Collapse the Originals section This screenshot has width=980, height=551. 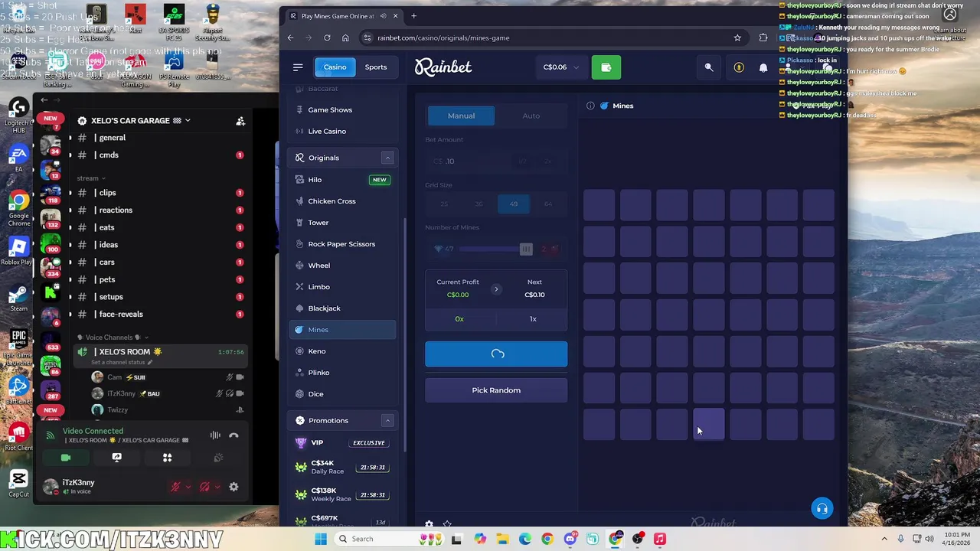[x=387, y=158]
